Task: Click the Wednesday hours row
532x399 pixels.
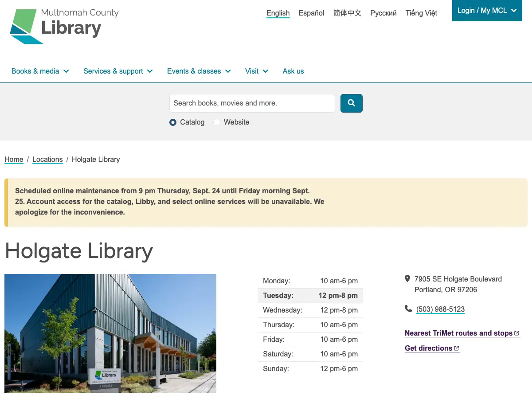Action: [310, 310]
